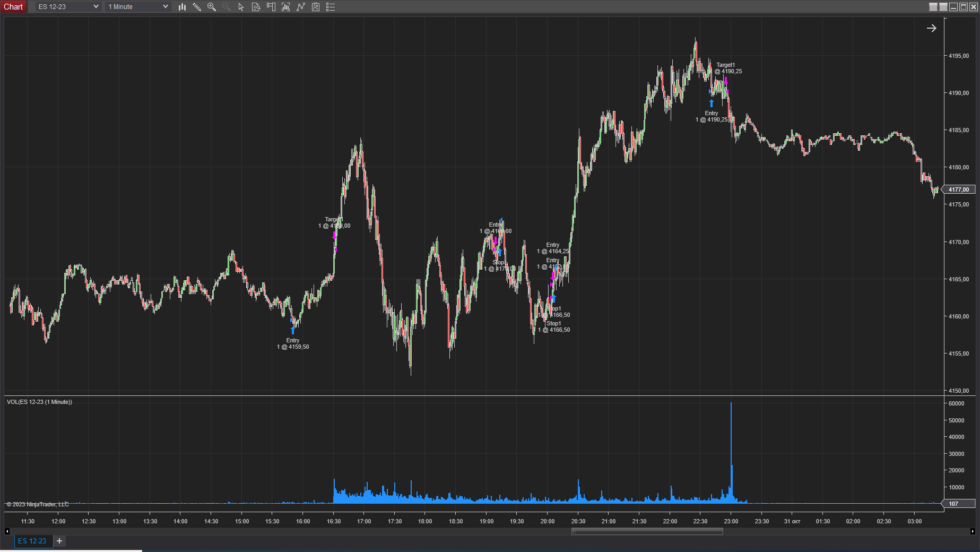This screenshot has height=552, width=980.
Task: Open the indicators icon
Action: tap(301, 7)
